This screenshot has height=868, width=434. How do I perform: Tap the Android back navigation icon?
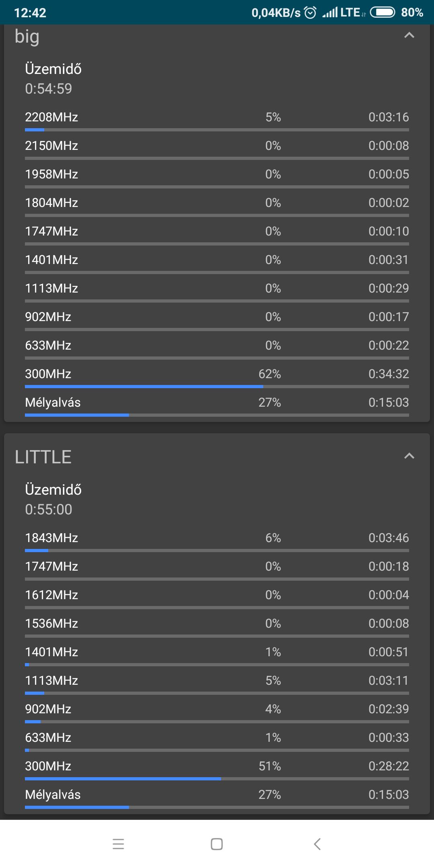317,844
